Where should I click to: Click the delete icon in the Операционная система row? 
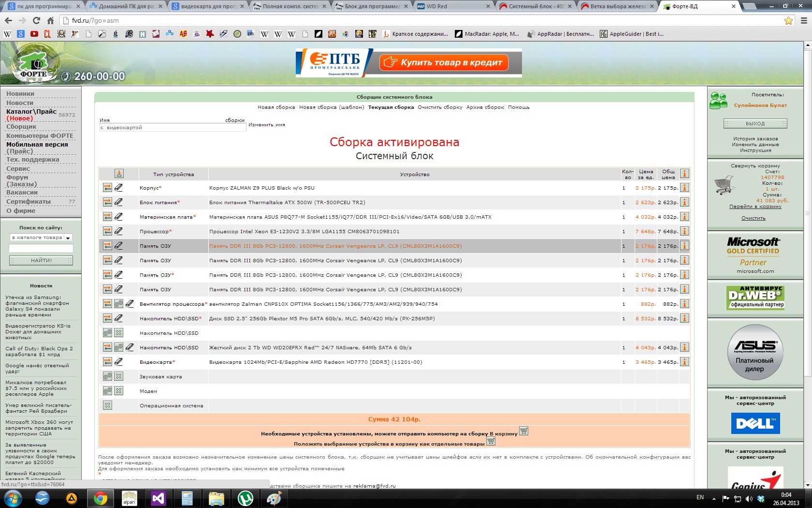click(x=107, y=405)
